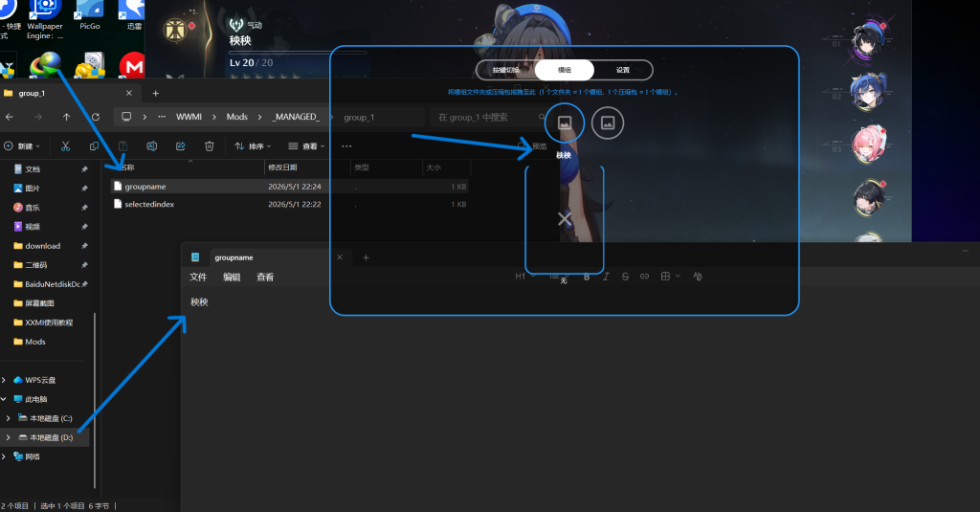
Task: Add a new tab in Notepad
Action: (x=367, y=257)
